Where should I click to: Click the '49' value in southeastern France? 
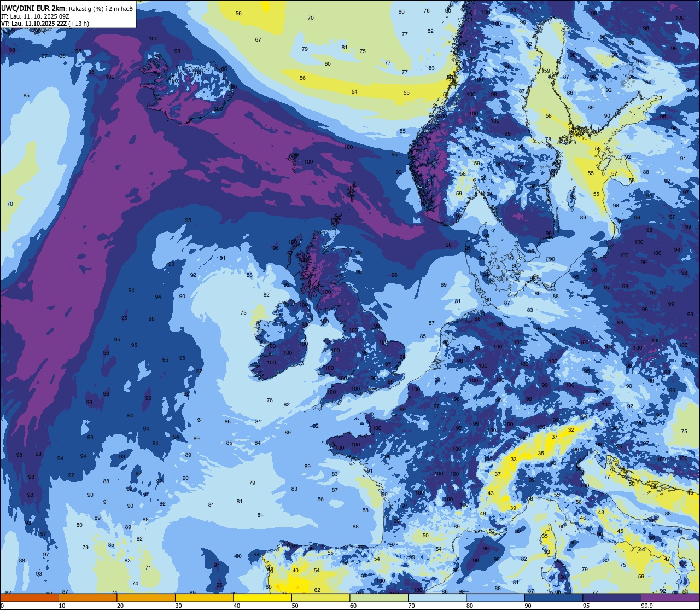[483, 514]
